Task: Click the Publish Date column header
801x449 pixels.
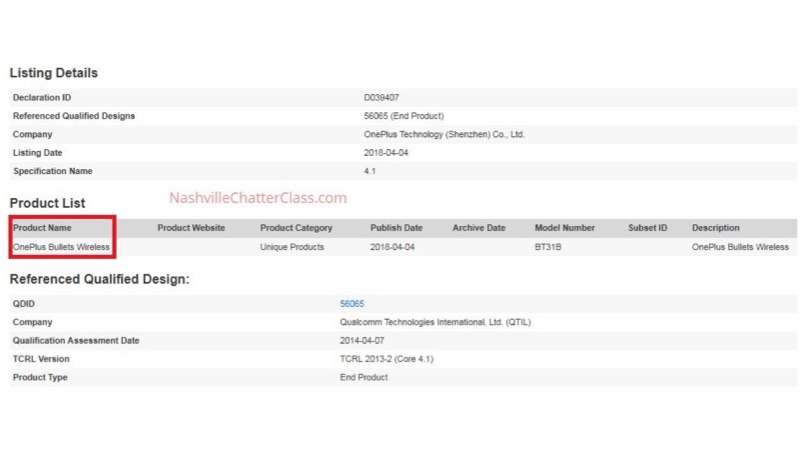Action: (x=396, y=228)
